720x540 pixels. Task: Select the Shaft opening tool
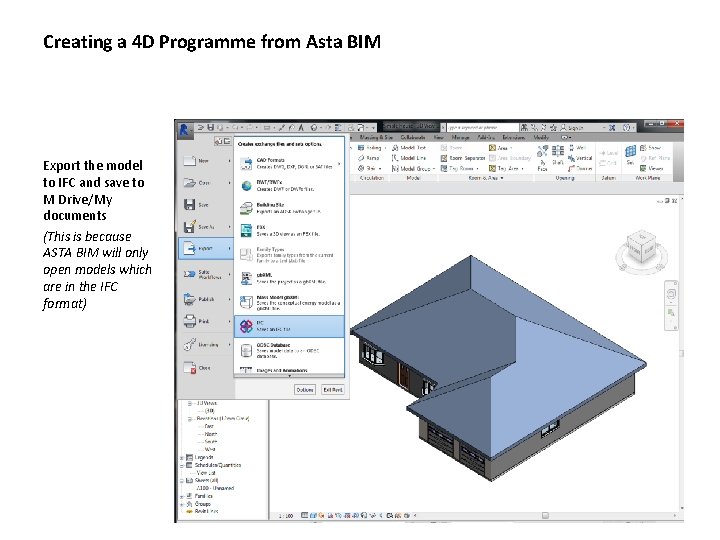[558, 155]
